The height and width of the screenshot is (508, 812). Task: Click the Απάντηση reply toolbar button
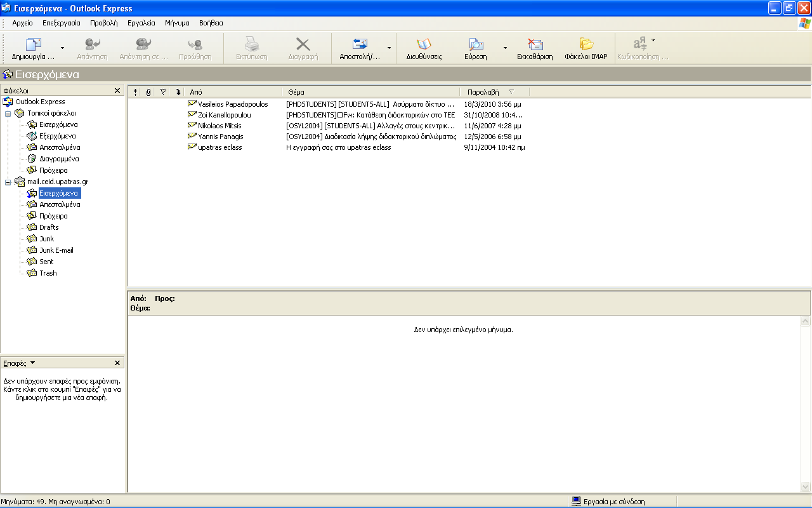92,48
